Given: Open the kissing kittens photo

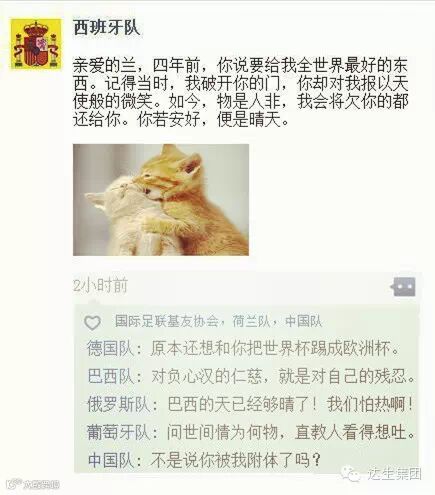Looking at the screenshot, I should click(x=161, y=200).
